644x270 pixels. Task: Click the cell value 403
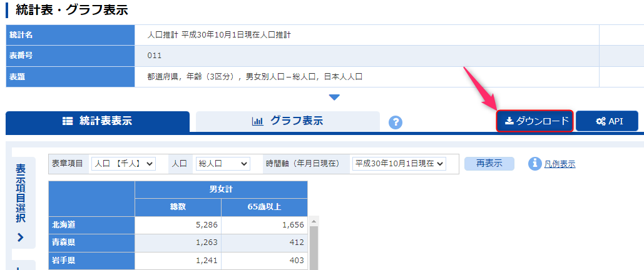pyautogui.click(x=297, y=260)
